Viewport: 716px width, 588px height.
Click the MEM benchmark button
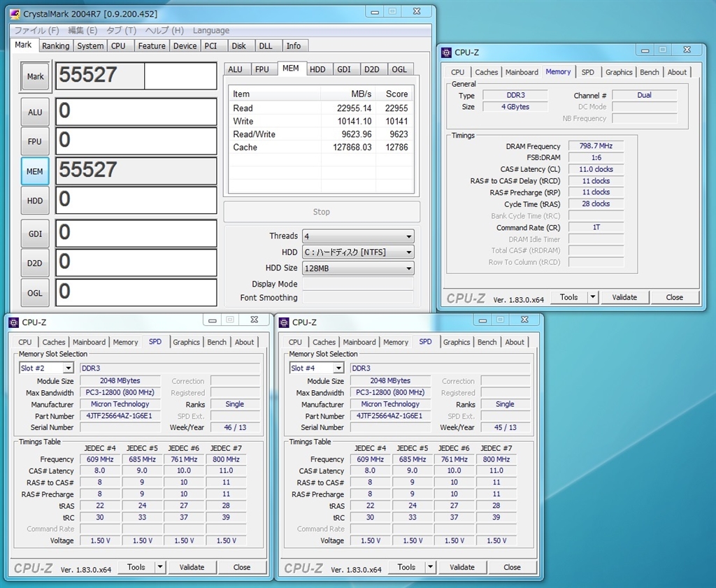click(x=35, y=171)
